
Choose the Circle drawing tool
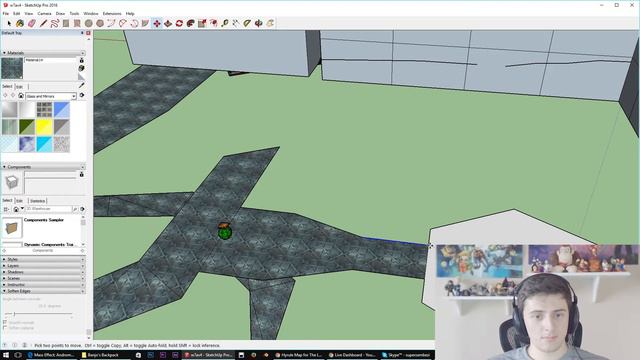[89, 24]
